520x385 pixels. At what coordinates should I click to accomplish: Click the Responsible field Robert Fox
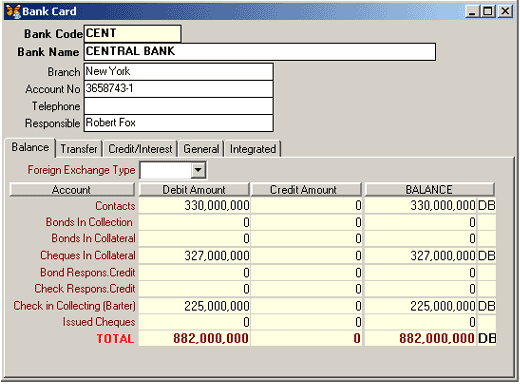(179, 123)
